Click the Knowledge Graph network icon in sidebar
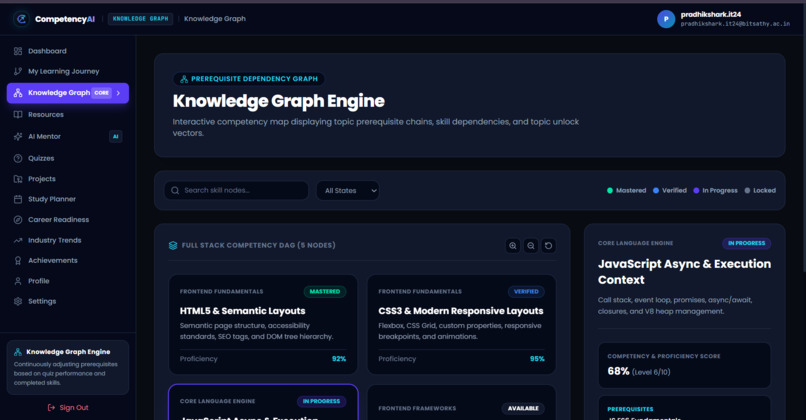 coord(18,93)
